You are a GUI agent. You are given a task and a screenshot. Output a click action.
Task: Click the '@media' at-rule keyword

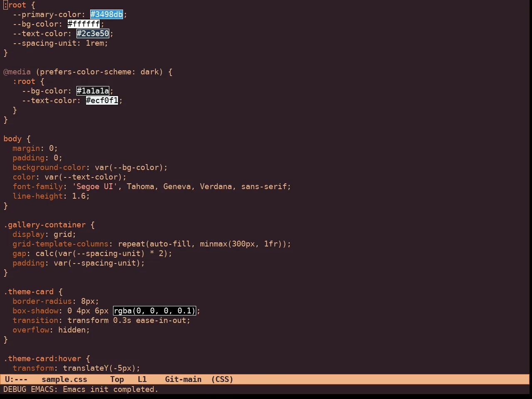pyautogui.click(x=17, y=71)
